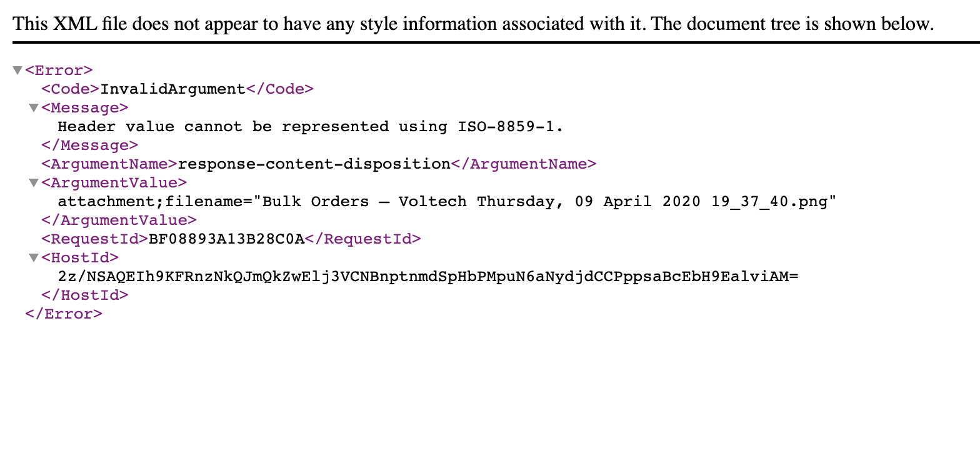Select the opening ArgumentValue tag
The width and height of the screenshot is (980, 461).
(114, 183)
